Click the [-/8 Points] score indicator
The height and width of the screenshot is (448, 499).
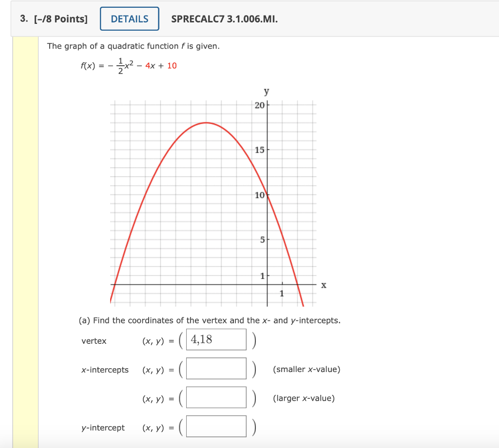coord(61,18)
